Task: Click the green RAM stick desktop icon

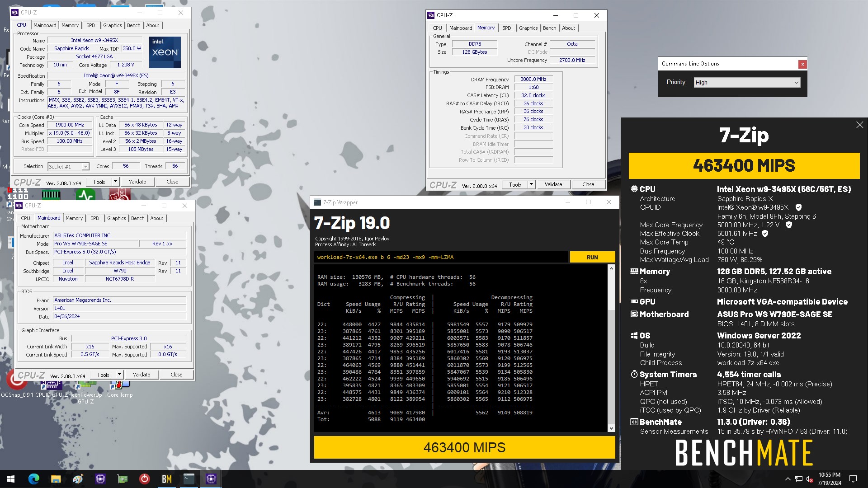Action: pyautogui.click(x=51, y=195)
